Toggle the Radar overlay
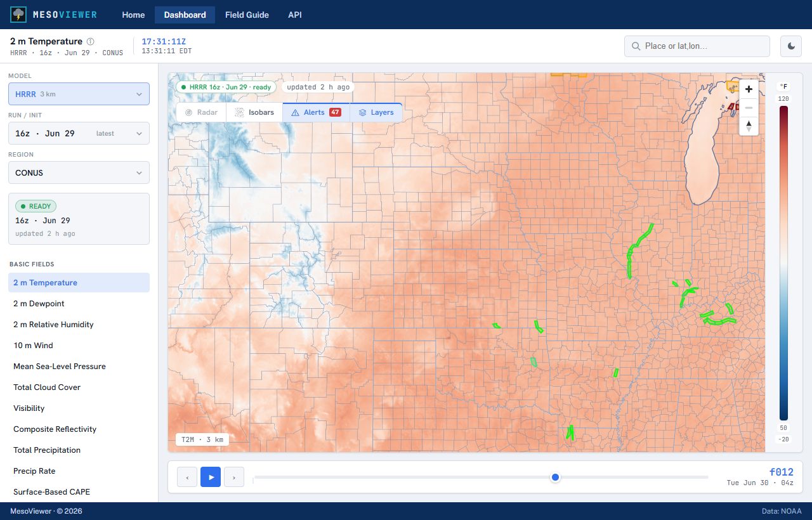The image size is (812, 520). point(201,112)
